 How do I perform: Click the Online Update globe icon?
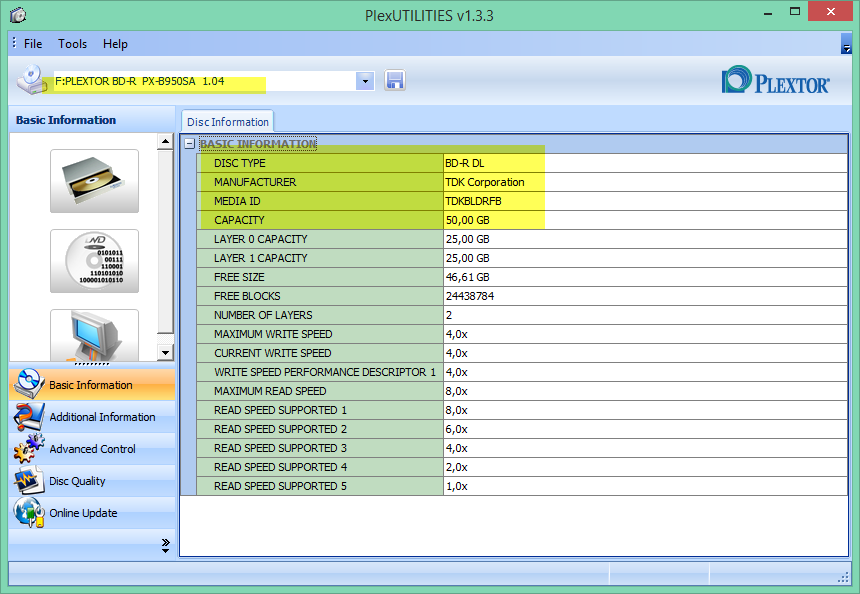point(29,512)
